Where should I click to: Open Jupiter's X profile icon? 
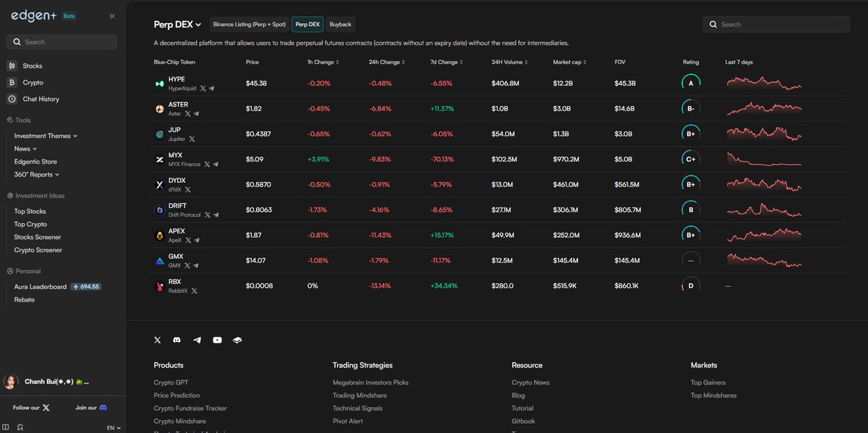click(192, 139)
